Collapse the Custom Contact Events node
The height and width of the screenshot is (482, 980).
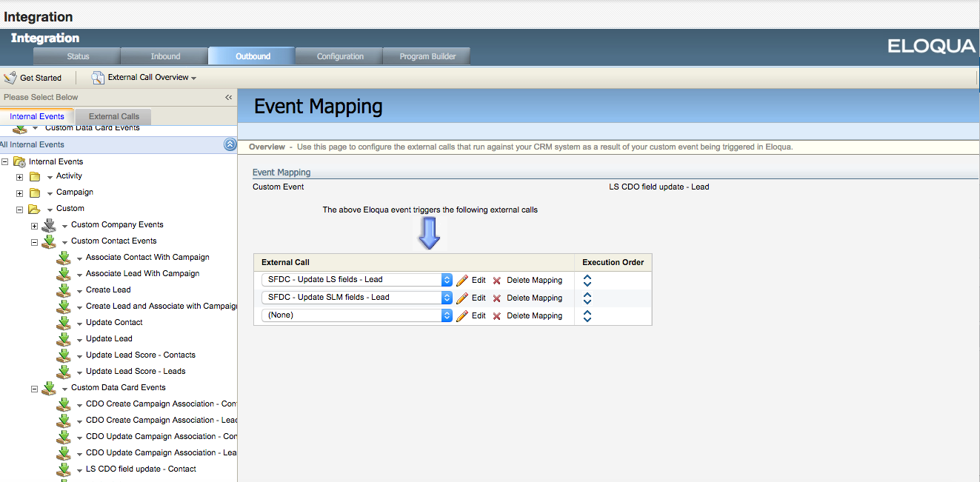pyautogui.click(x=34, y=241)
